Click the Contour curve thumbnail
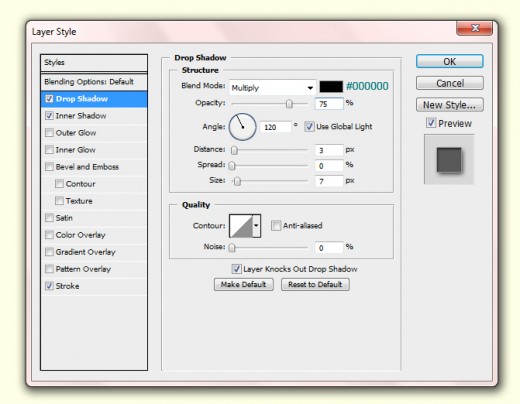This screenshot has height=404, width=520. point(241,226)
